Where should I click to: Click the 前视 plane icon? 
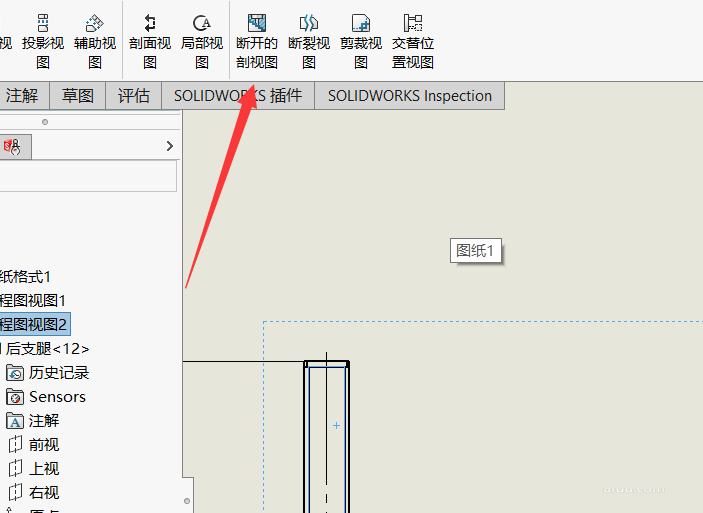[x=15, y=444]
